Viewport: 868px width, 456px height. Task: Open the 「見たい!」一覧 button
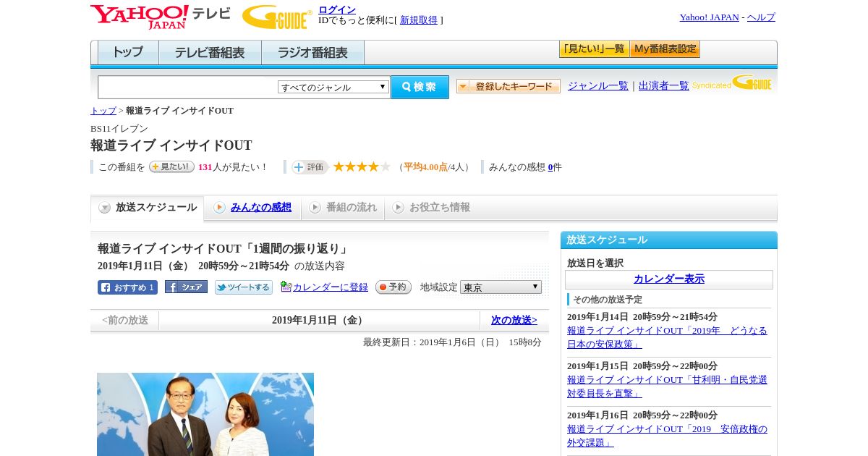594,49
